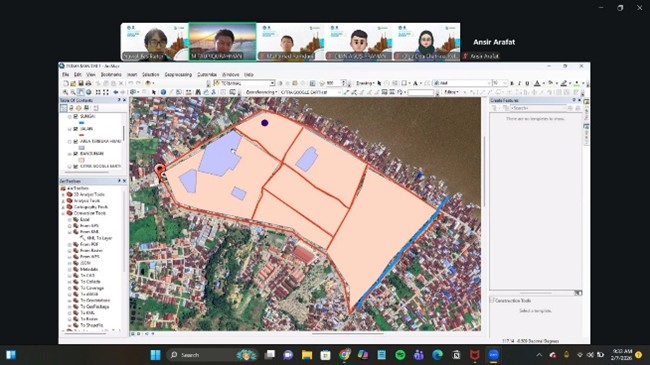Activate the Identify tool
The image size is (650, 365).
click(x=163, y=92)
